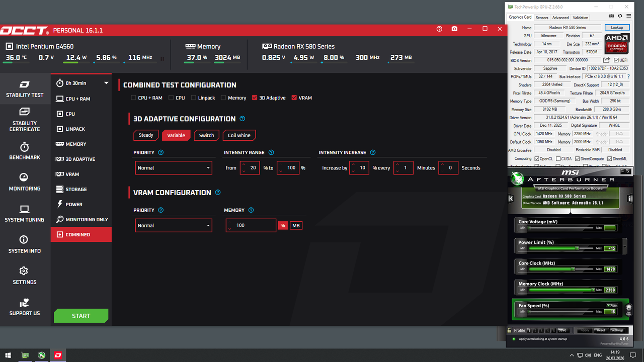Enable Memory checkbox in combined test
Screen dimensions: 644x362
point(223,98)
